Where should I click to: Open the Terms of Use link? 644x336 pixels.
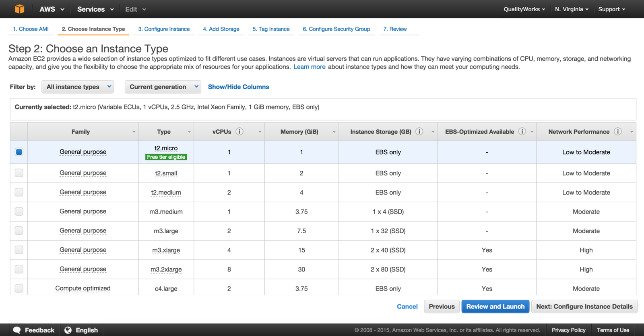point(613,330)
